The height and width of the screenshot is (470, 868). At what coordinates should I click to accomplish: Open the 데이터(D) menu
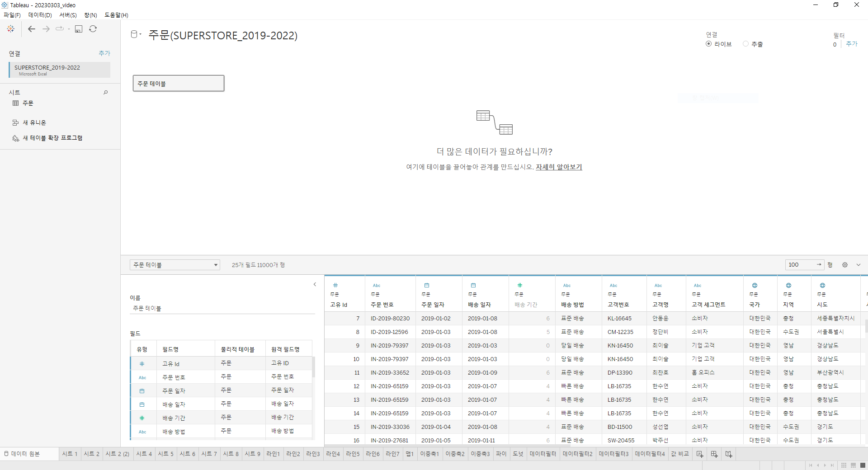click(x=40, y=15)
